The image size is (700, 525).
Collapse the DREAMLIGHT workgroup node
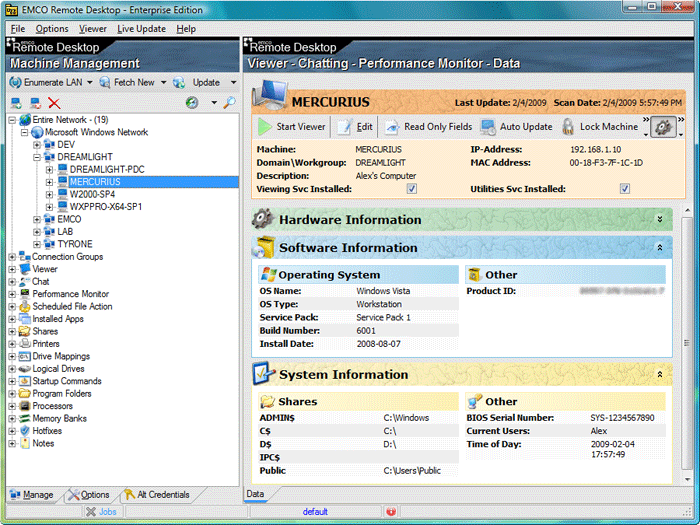click(x=37, y=157)
